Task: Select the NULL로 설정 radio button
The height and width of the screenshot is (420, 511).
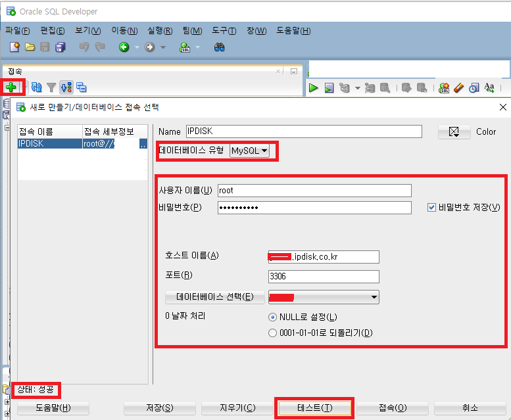Action: [272, 317]
